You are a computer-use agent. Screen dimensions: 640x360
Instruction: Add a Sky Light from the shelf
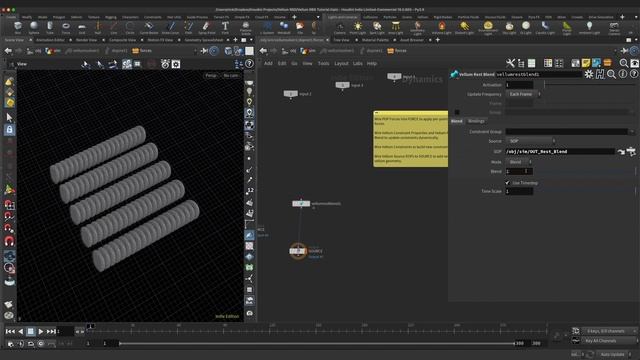point(509,28)
